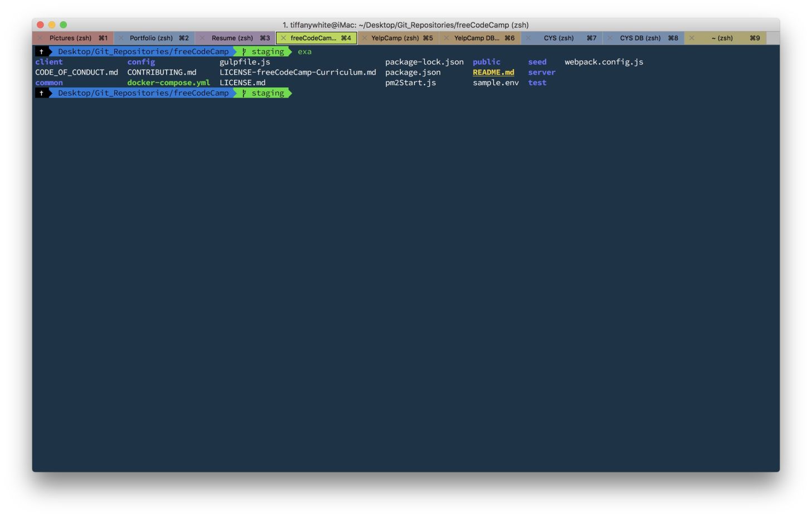Click the cross icon starting the last prompt
The image size is (812, 518).
pyautogui.click(x=41, y=93)
